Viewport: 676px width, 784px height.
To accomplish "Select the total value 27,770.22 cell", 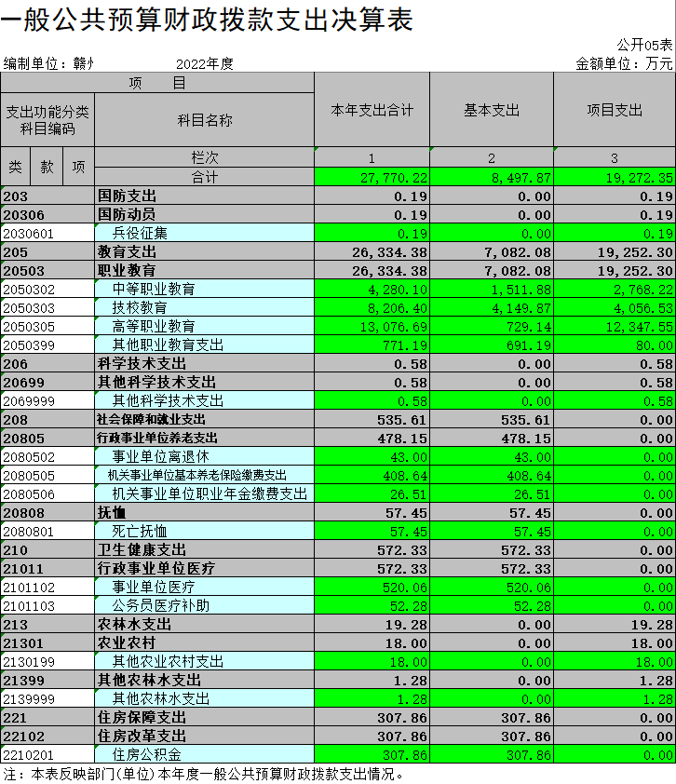I will (372, 177).
